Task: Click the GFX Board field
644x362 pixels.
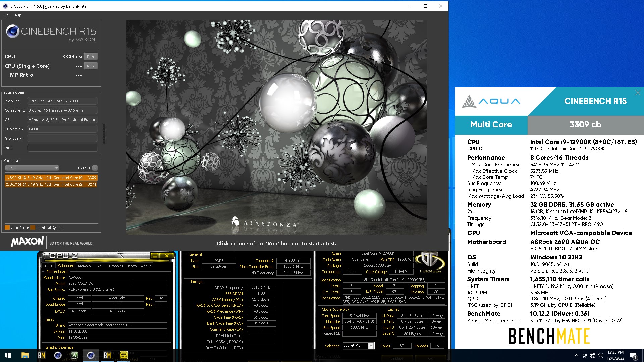Action: coord(62,138)
